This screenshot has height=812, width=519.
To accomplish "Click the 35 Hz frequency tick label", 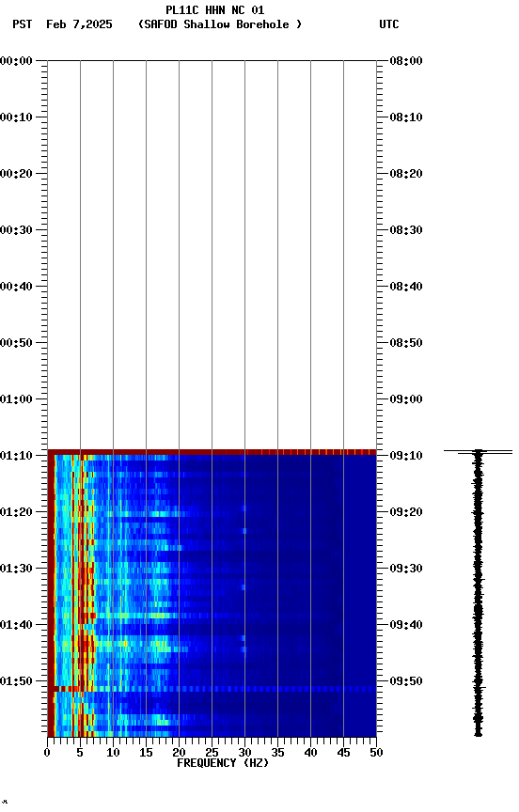I will click(277, 753).
